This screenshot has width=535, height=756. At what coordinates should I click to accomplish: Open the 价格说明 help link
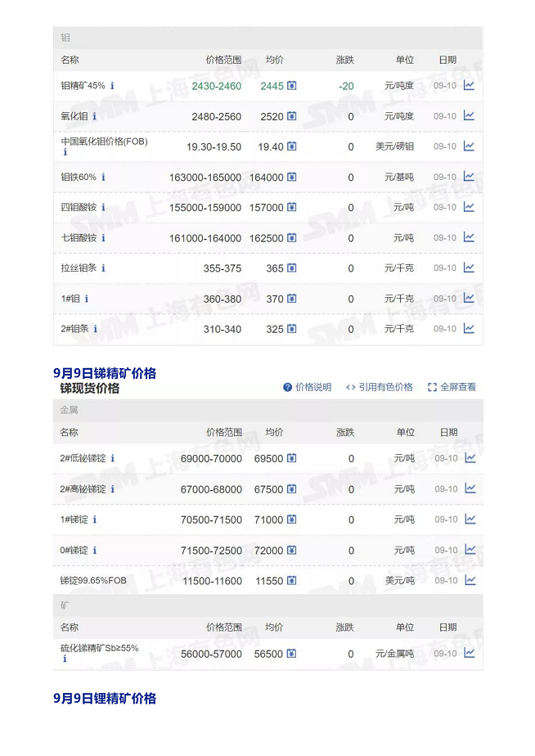(308, 387)
